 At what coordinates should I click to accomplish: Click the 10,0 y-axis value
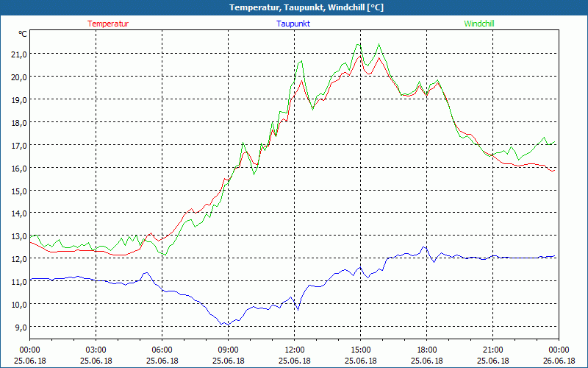pyautogui.click(x=19, y=304)
